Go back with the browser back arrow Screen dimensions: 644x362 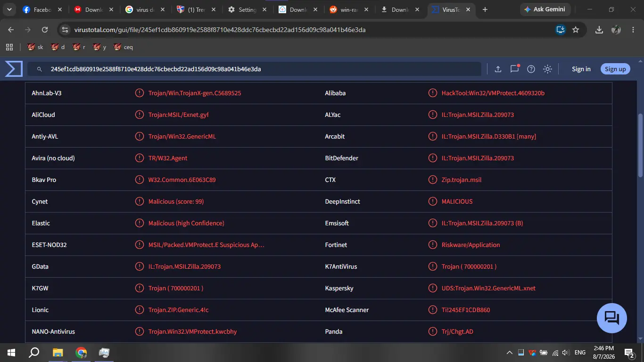coord(11,30)
